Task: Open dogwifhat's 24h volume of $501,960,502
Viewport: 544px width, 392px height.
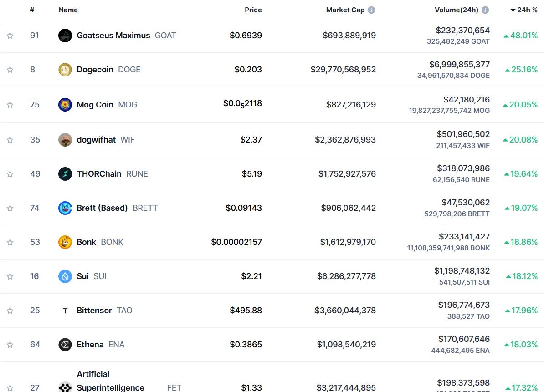Action: click(463, 134)
